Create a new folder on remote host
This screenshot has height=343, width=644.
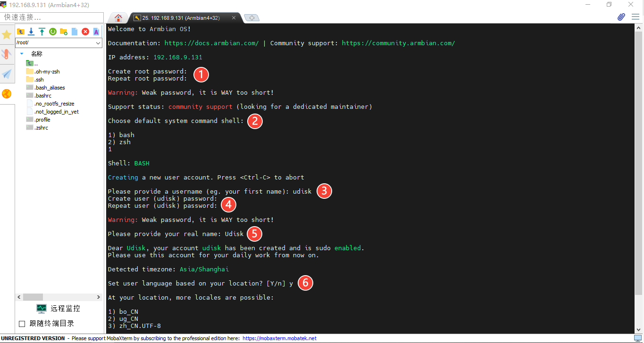(x=63, y=31)
